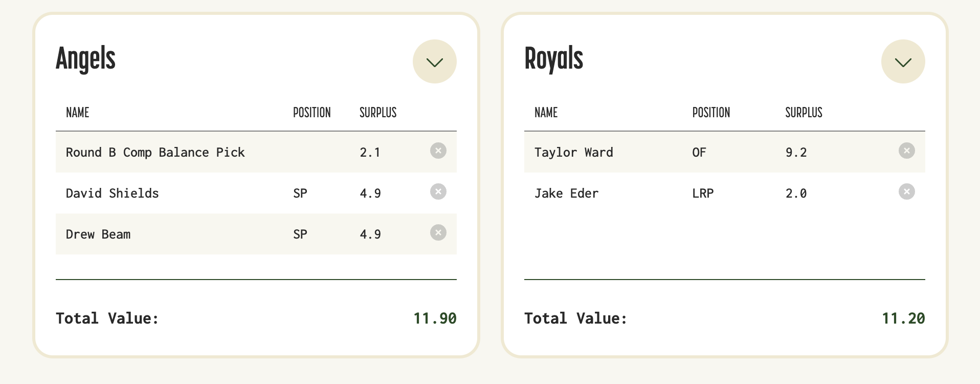Remove David Shields from Angels trade
The height and width of the screenshot is (384, 980).
click(438, 191)
